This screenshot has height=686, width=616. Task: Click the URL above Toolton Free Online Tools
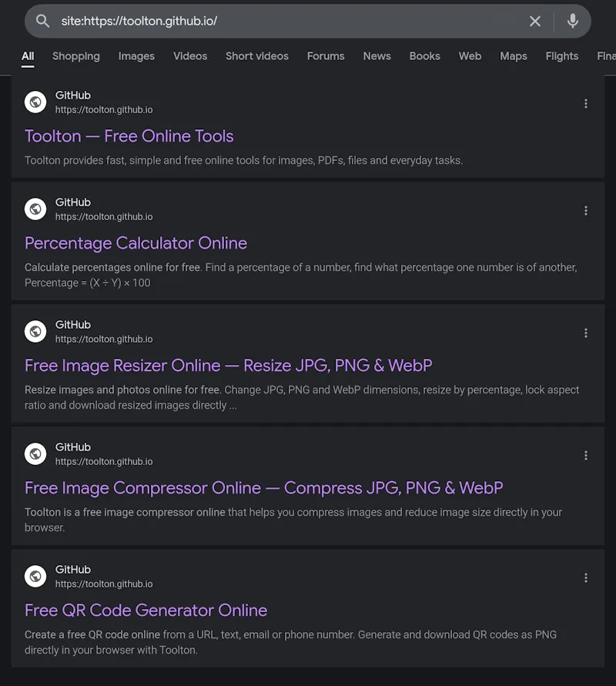pos(104,110)
